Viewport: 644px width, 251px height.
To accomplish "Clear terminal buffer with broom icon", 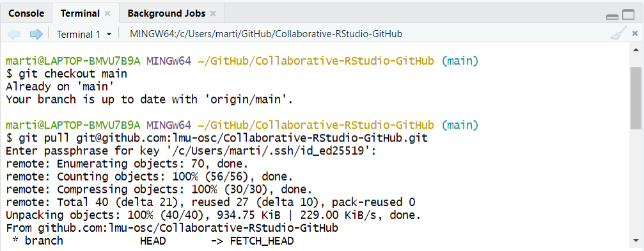I will tap(618, 34).
